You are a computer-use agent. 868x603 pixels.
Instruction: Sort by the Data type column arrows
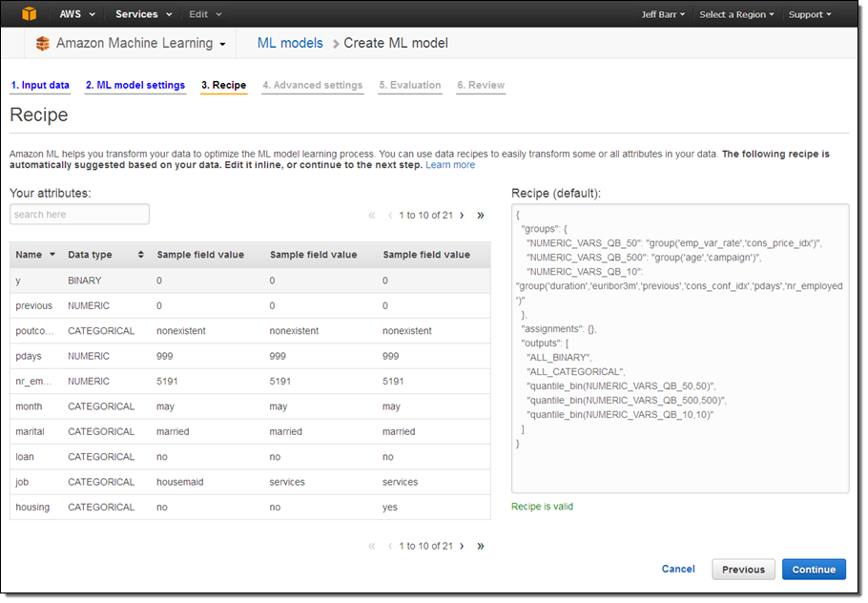coord(141,255)
